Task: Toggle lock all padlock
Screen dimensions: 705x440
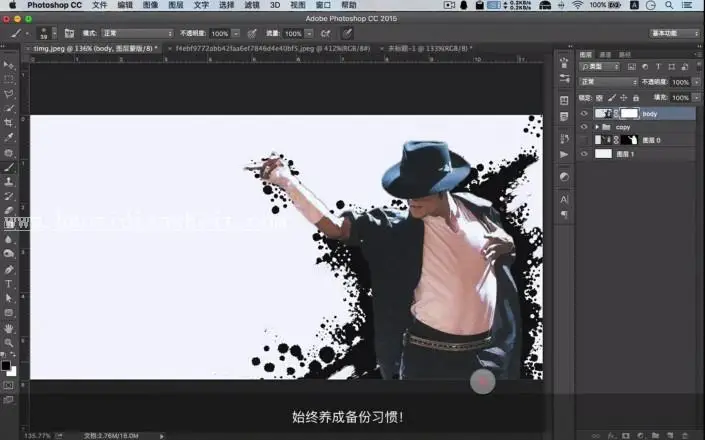Action: (x=636, y=98)
